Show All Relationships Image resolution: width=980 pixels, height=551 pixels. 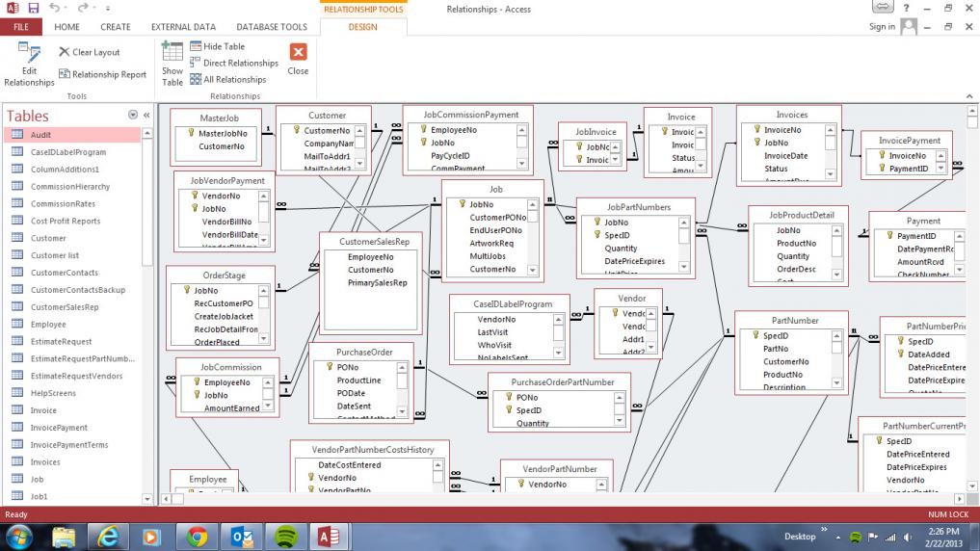click(228, 79)
